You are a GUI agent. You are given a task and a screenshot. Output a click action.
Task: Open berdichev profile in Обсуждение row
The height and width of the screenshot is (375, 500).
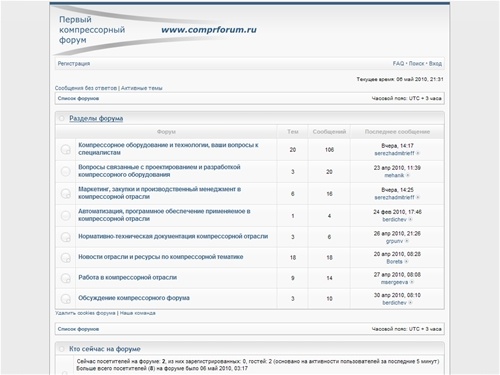[394, 303]
